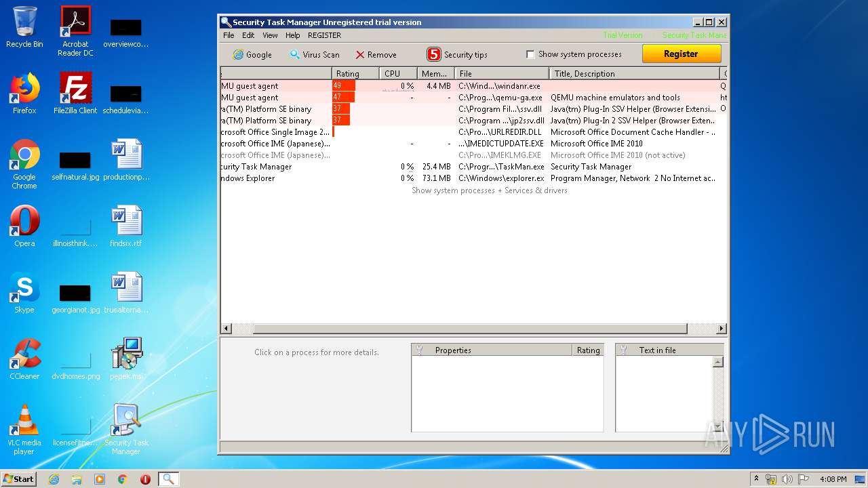This screenshot has height=488, width=868.
Task: Open pepek.msi installer icon
Action: coord(126,359)
